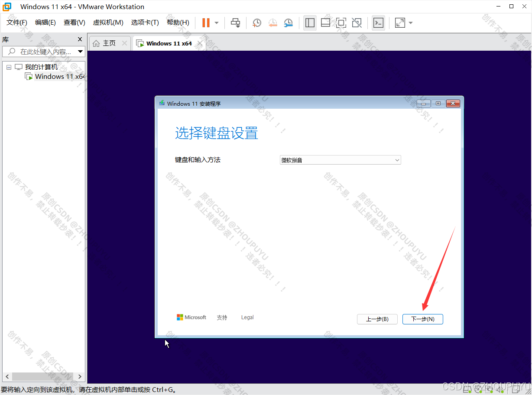The height and width of the screenshot is (395, 532).
Task: Click the stretch guest display icon
Action: 400,23
